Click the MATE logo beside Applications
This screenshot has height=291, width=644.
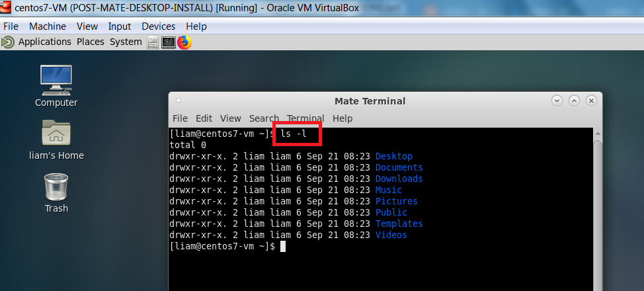click(8, 42)
